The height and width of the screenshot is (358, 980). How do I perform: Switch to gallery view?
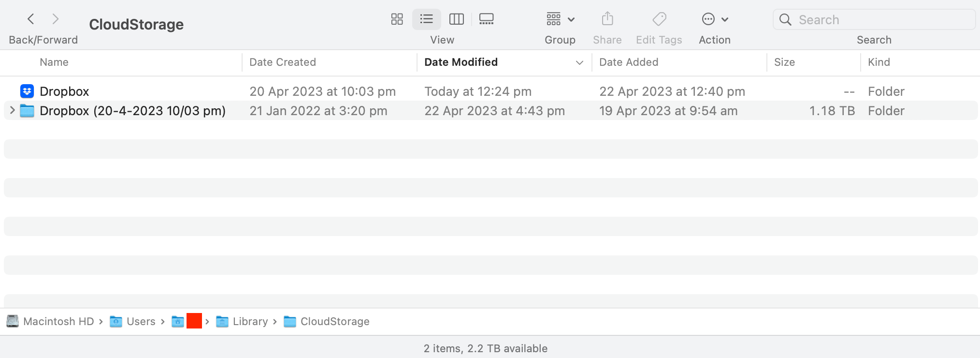486,19
